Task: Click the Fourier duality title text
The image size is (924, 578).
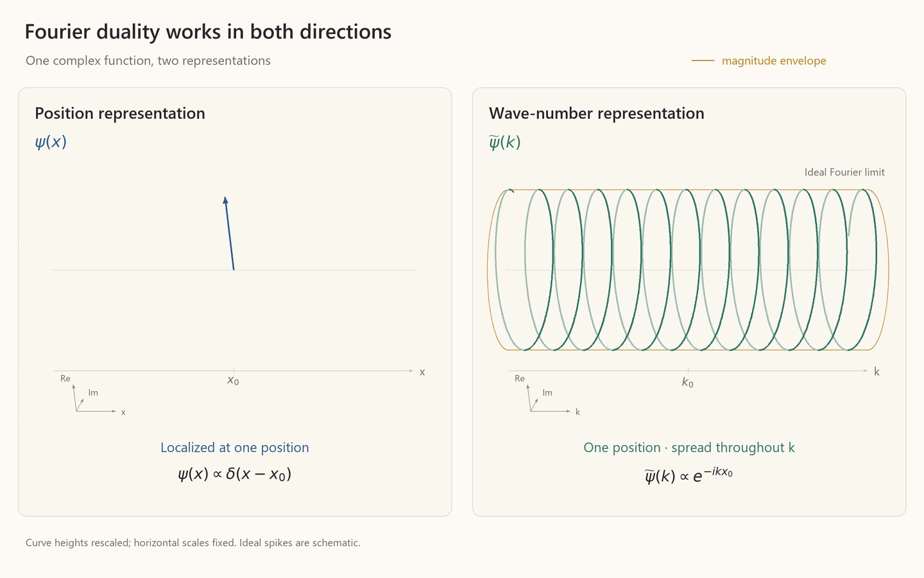Action: (208, 32)
